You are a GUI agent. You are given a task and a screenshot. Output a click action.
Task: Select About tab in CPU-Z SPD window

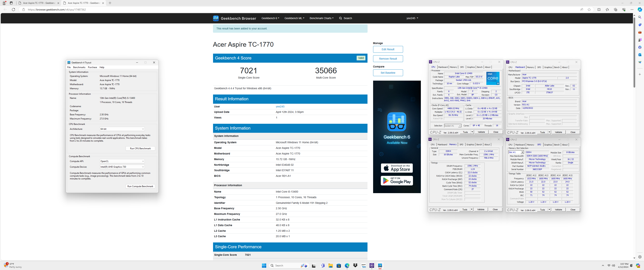coord(564,145)
